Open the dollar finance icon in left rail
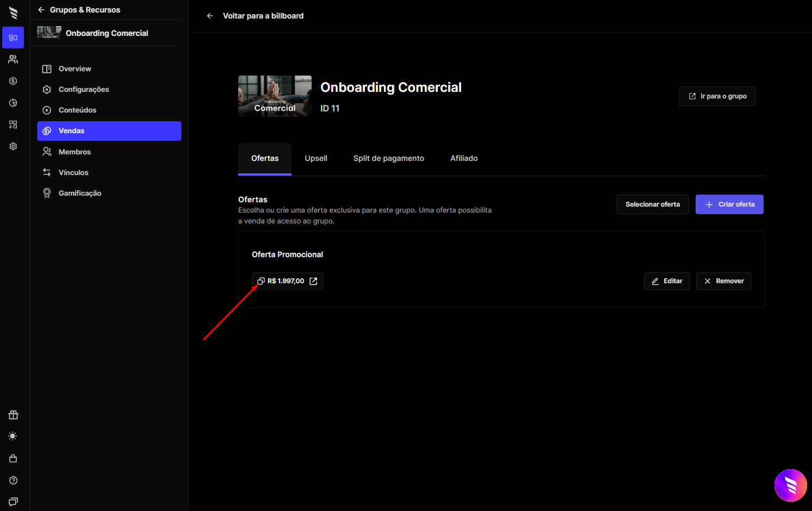 (13, 81)
